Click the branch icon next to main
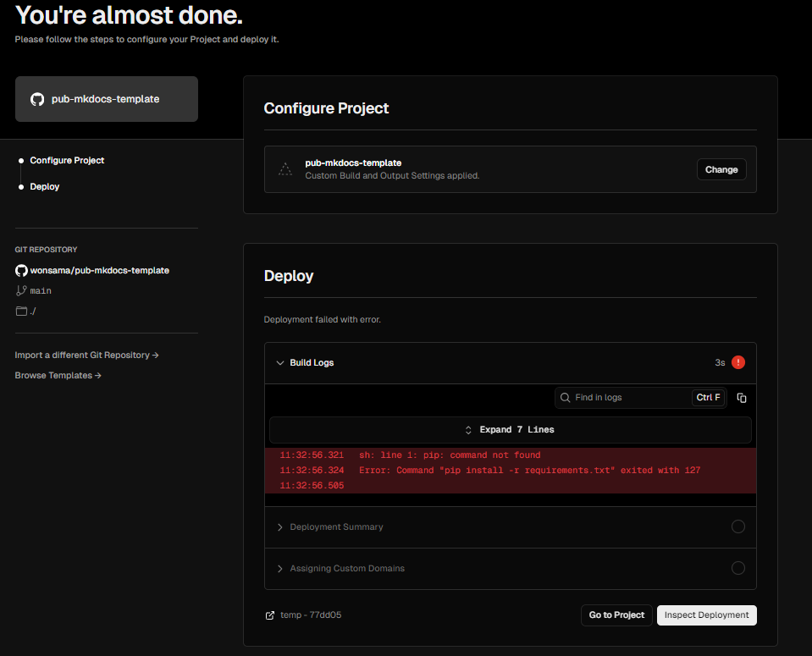 point(21,290)
